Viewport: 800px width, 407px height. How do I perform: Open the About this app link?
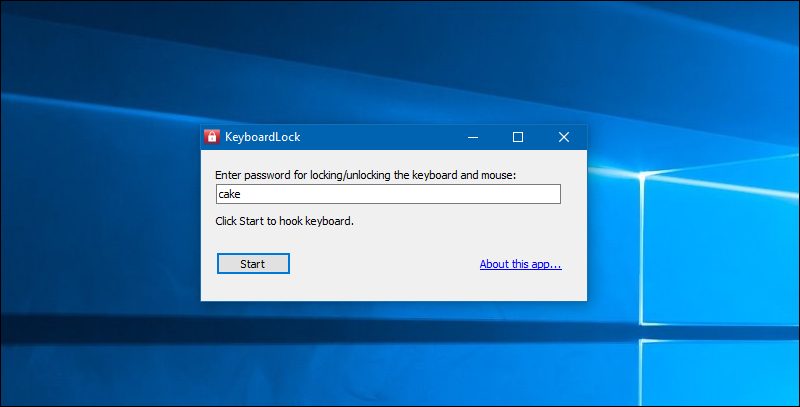[520, 264]
